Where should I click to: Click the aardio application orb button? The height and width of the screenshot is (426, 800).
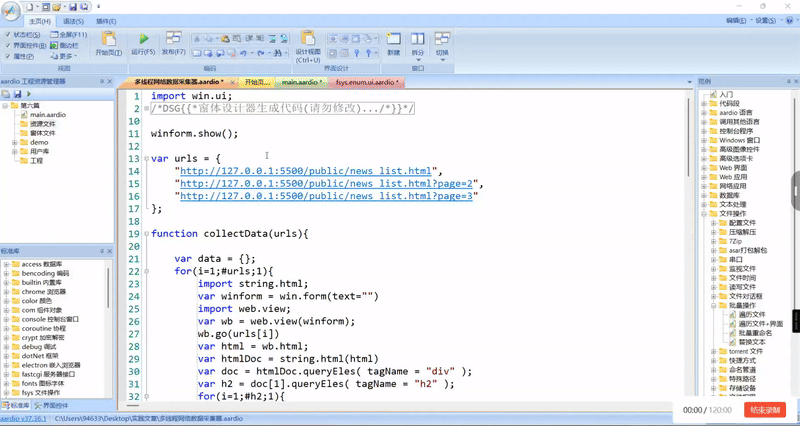coord(10,11)
